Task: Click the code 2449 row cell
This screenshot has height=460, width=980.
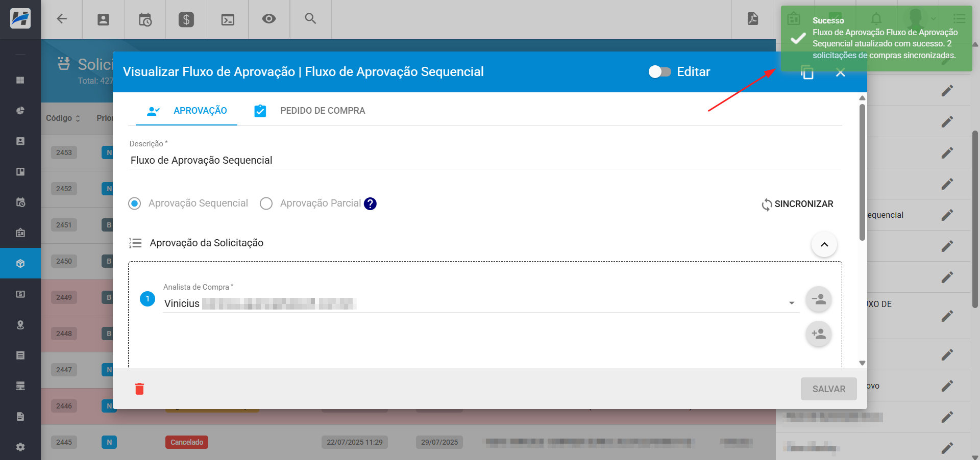Action: (x=64, y=297)
